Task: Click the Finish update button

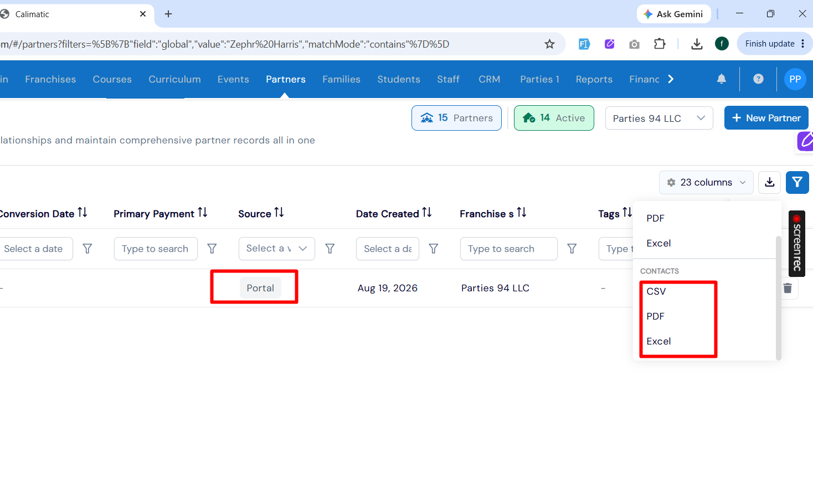Action: tap(774, 44)
